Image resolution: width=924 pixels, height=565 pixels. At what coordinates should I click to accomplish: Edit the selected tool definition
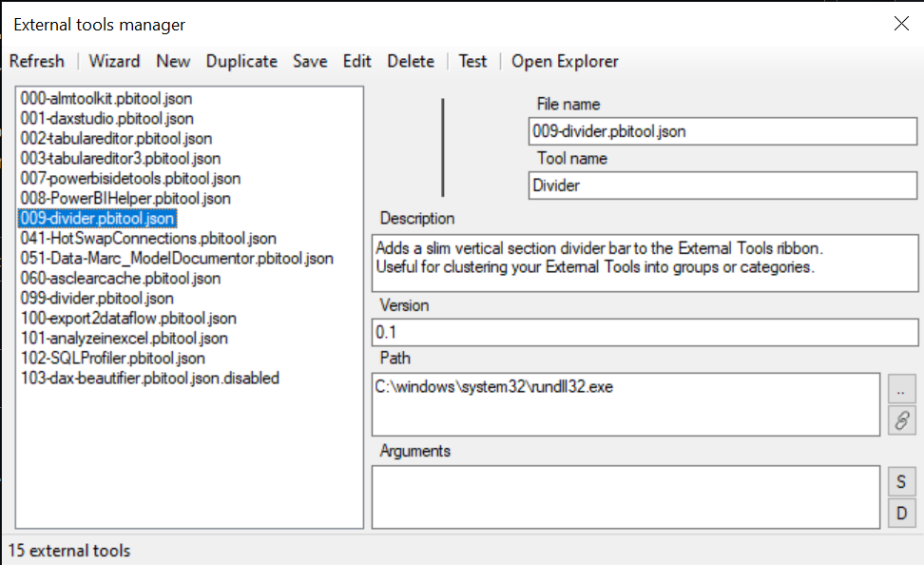click(356, 61)
